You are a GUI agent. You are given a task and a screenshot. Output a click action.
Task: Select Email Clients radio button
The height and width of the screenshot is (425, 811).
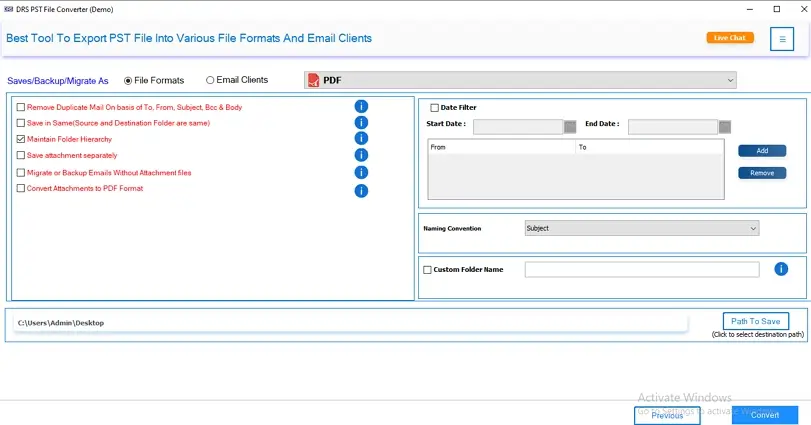click(210, 80)
